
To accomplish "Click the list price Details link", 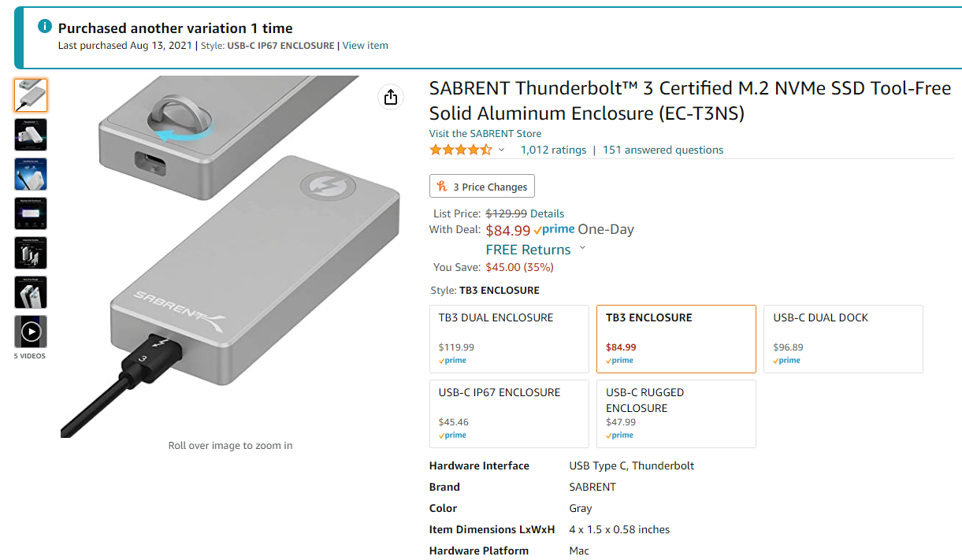I will [x=547, y=213].
